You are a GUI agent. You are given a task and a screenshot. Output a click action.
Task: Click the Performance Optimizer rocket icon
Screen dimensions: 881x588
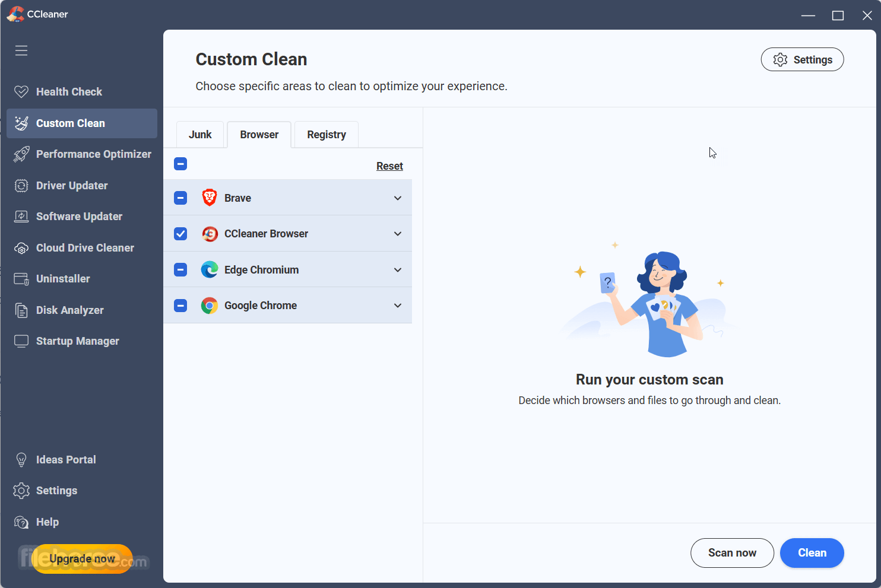point(21,154)
